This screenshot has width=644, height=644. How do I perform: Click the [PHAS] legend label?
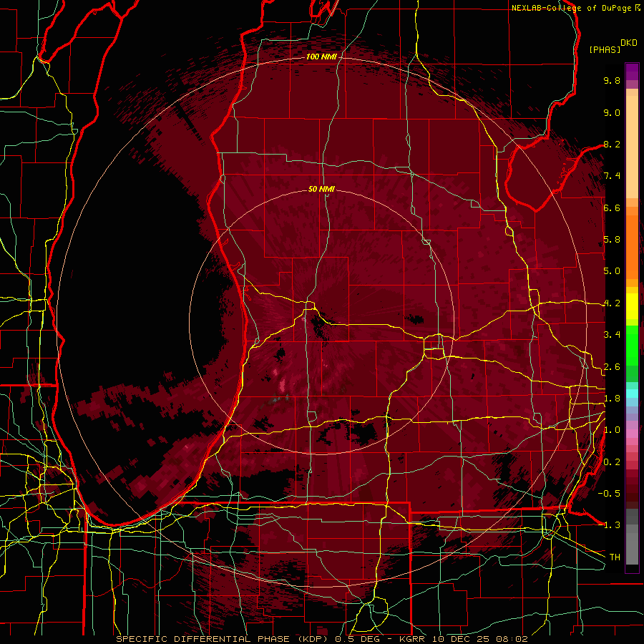coord(605,49)
